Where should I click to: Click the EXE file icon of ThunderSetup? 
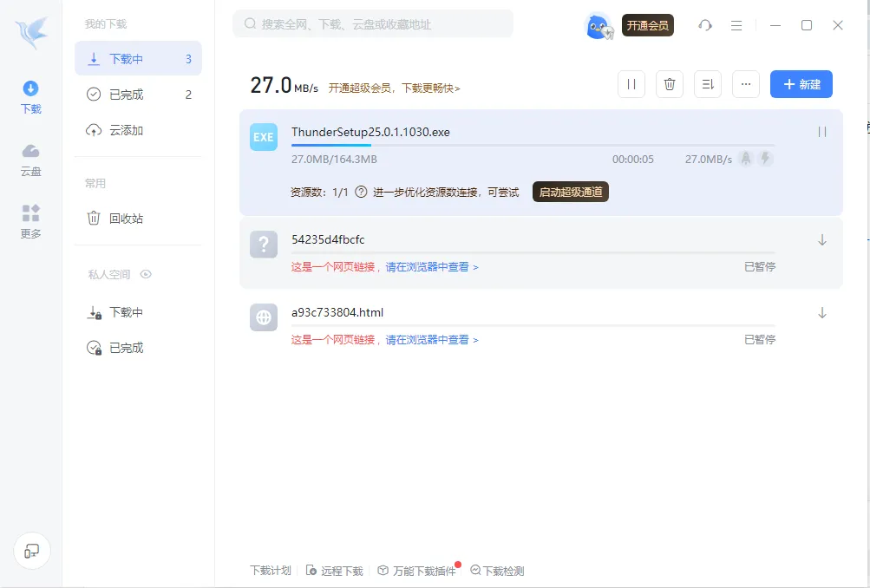(264, 137)
